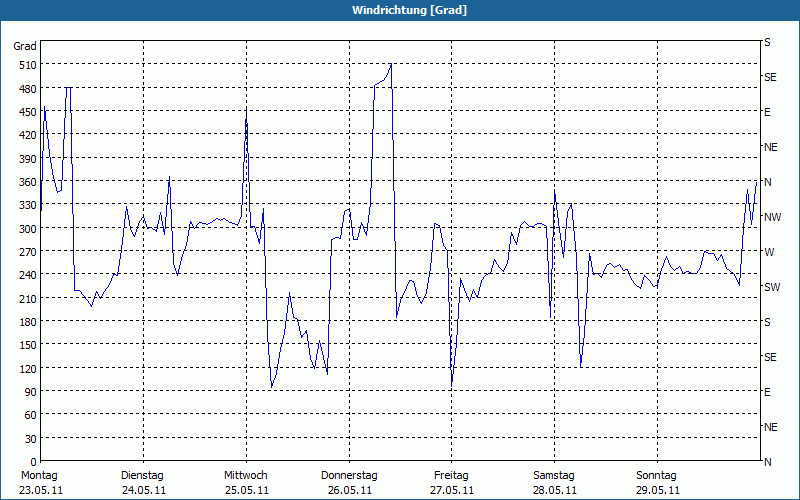Click the 'Freitag' day label

[x=451, y=476]
